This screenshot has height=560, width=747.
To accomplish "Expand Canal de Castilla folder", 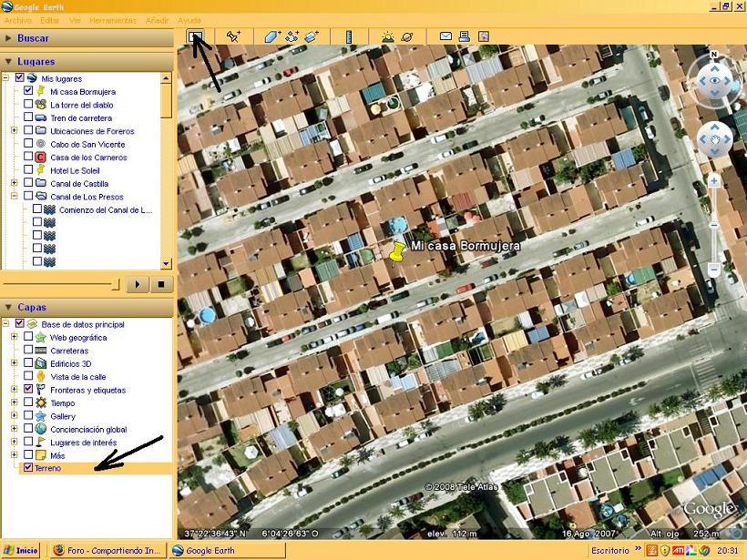I will coord(15,183).
